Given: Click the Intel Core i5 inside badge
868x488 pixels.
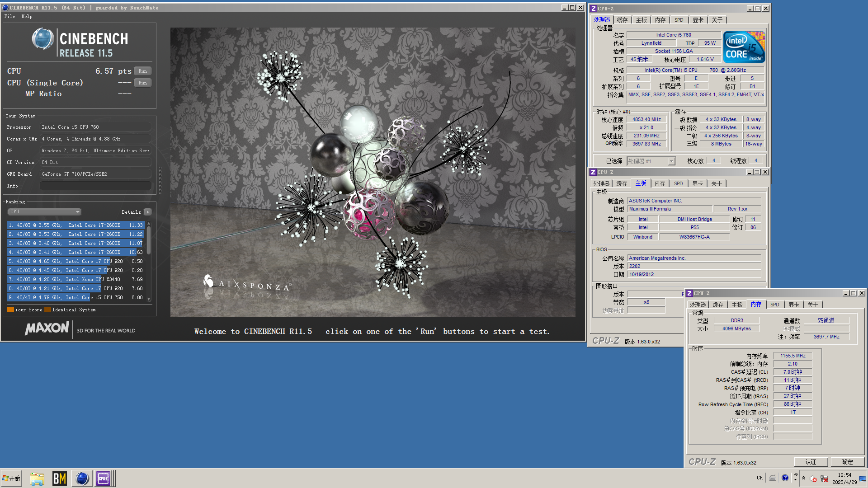Looking at the screenshot, I should point(744,47).
